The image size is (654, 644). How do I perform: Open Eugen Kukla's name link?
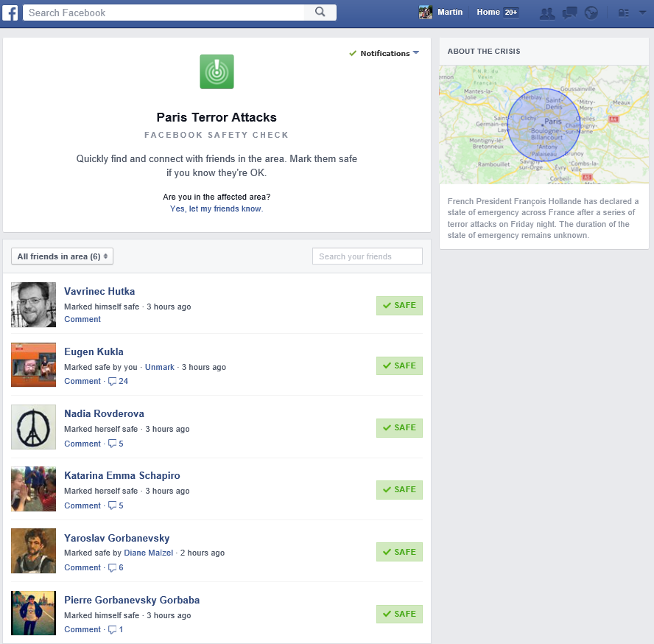coord(94,351)
